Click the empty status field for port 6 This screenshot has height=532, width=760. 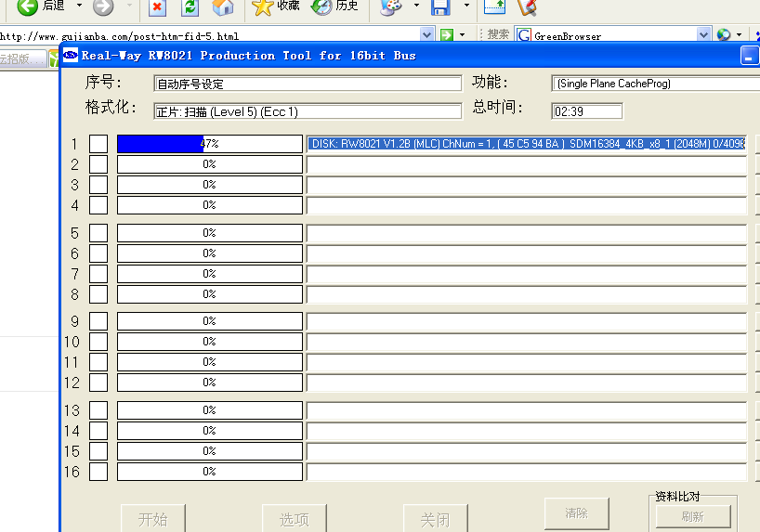pos(527,253)
